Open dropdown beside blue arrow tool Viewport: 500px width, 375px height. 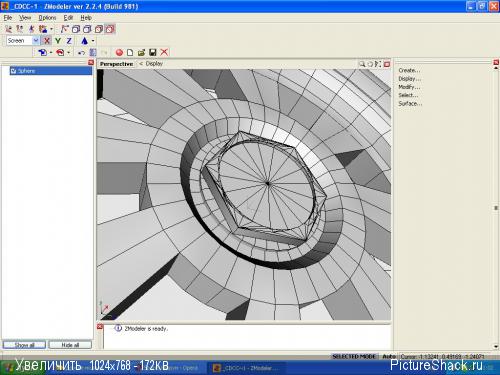point(51,52)
